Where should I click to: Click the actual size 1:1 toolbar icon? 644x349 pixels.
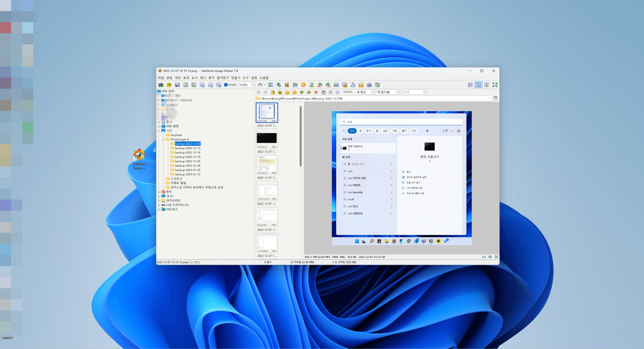point(219,85)
